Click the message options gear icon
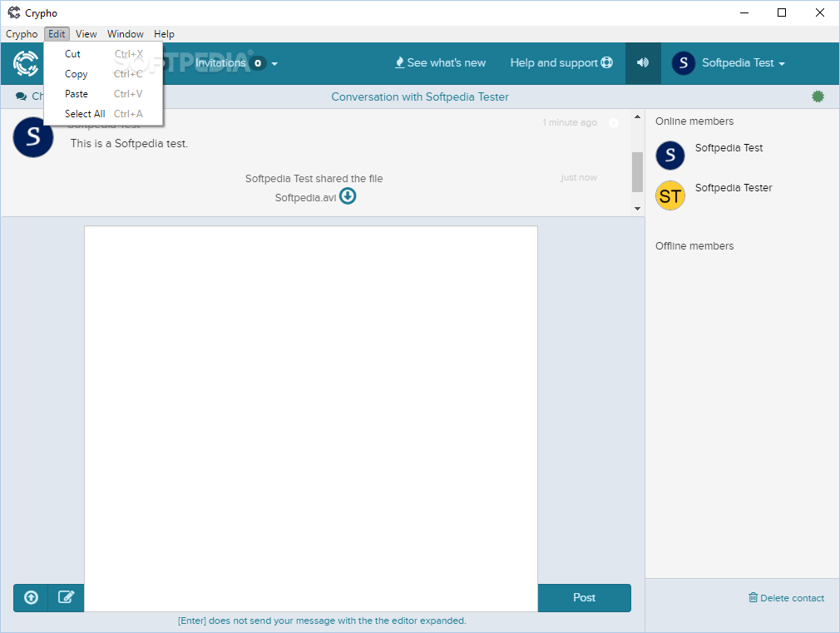840x633 pixels. (x=614, y=123)
